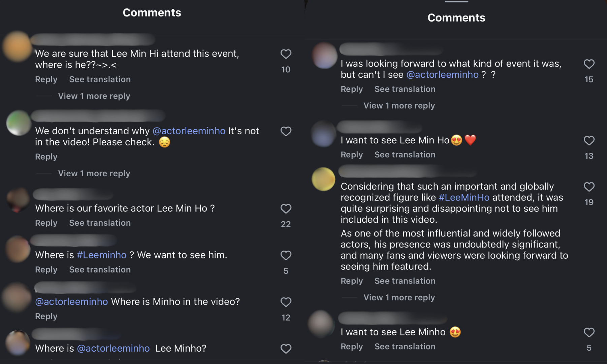The height and width of the screenshot is (364, 607).
Task: Expand replies under 'globally recognized figure' comment
Action: click(x=399, y=297)
